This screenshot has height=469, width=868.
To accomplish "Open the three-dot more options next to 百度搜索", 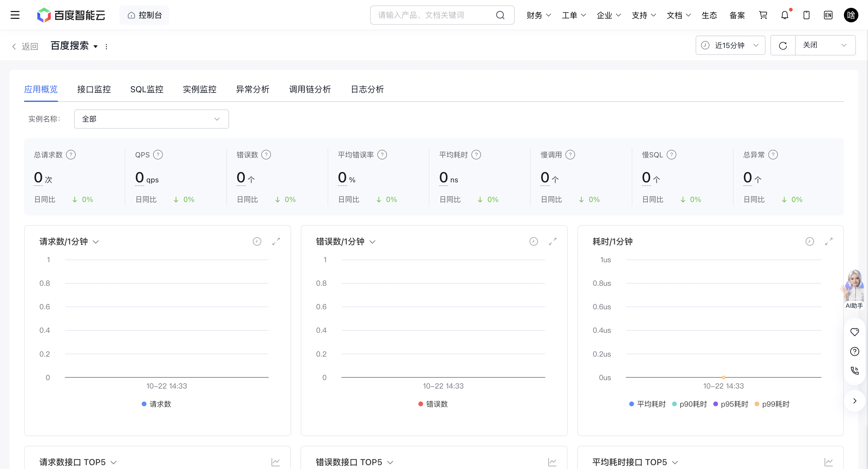I will pos(106,46).
